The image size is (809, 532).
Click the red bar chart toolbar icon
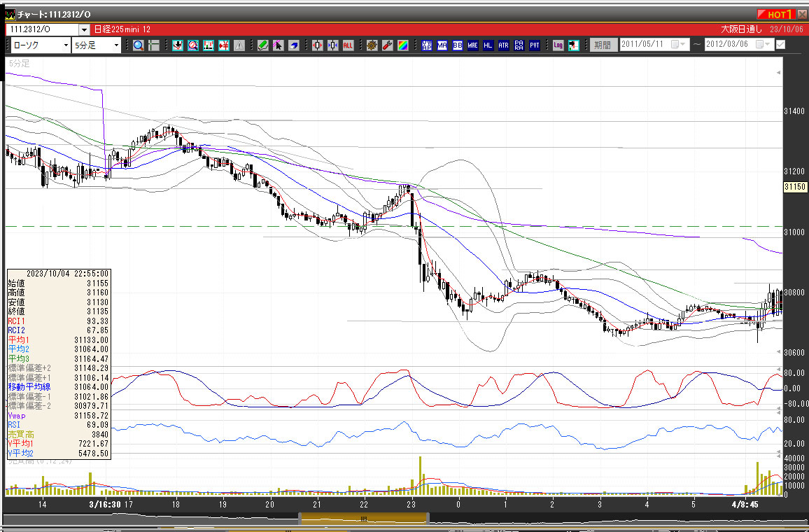click(209, 45)
